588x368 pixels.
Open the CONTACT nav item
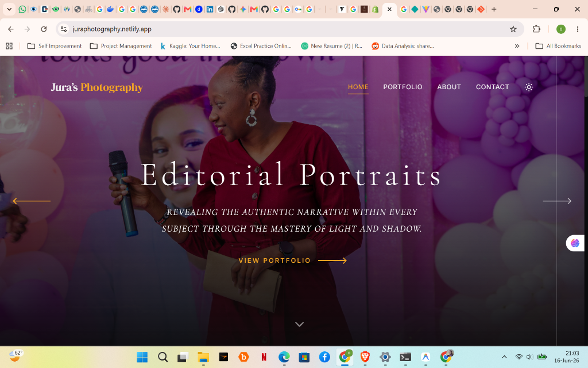pos(492,87)
